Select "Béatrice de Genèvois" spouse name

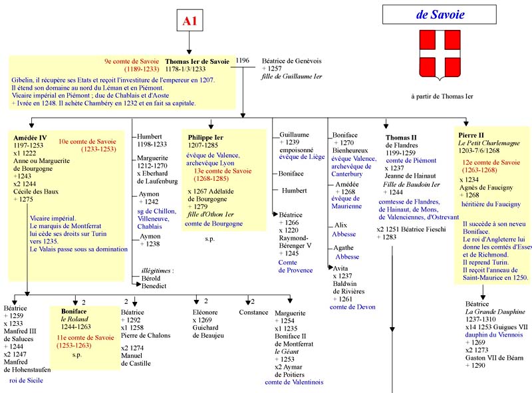pos(291,61)
